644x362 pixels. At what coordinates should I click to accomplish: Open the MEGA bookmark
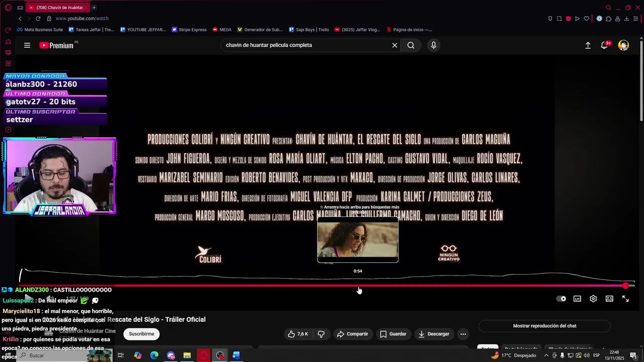222,30
